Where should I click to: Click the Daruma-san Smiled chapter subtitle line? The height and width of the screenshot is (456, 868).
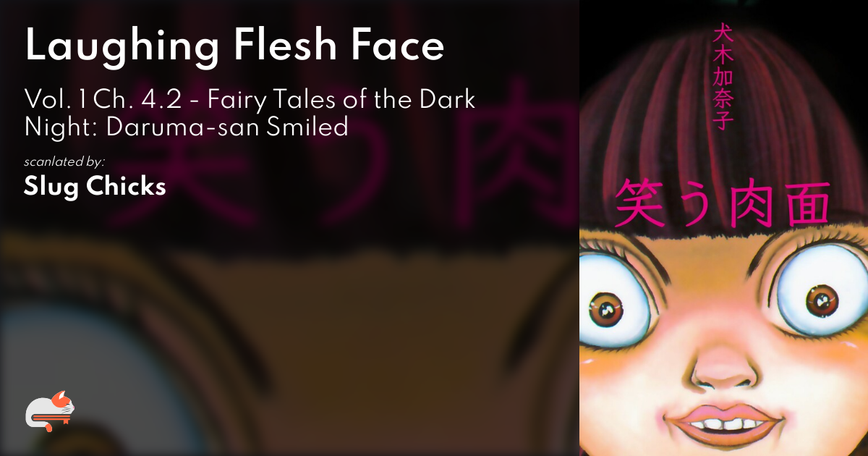click(187, 127)
